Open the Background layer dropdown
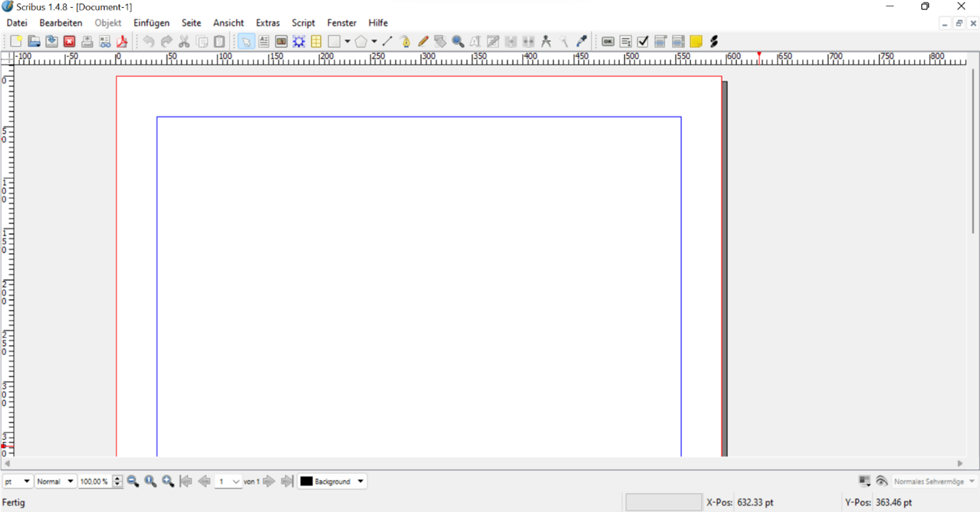The width and height of the screenshot is (980, 512). pyautogui.click(x=332, y=482)
